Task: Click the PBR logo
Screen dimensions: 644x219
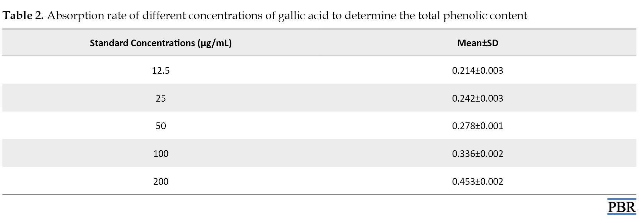Action: 622,207
